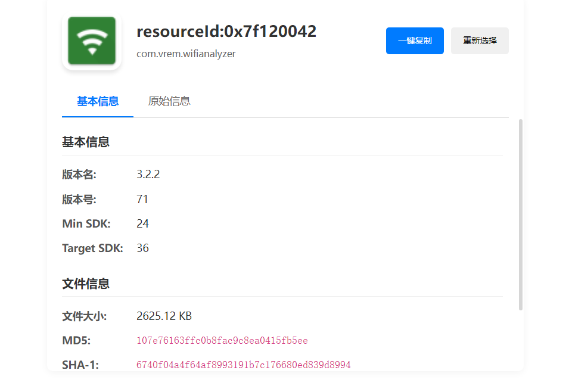This screenshot has height=392, width=569.
Task: Click the Min SDK value 24
Action: coord(142,224)
